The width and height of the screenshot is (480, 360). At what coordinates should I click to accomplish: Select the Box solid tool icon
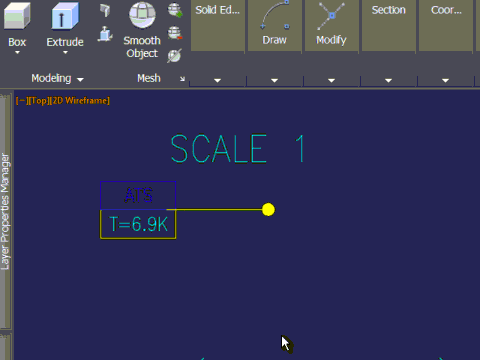[17, 16]
